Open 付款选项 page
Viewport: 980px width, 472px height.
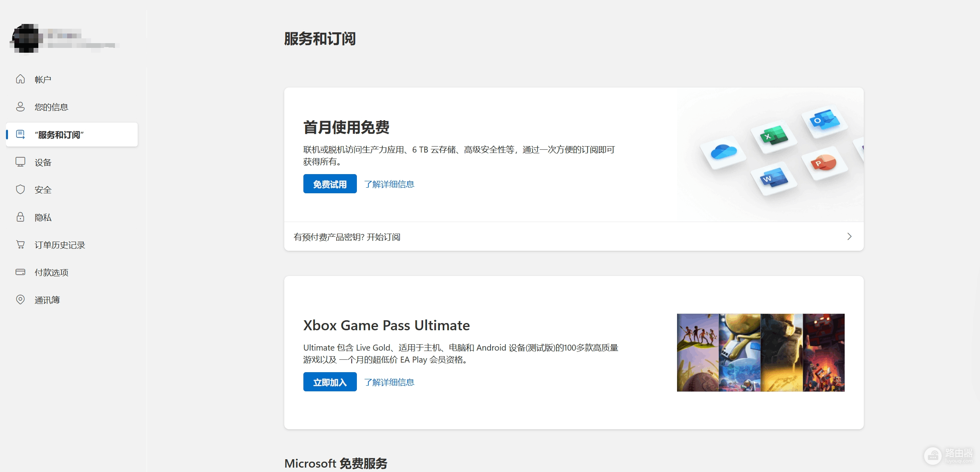click(72, 272)
